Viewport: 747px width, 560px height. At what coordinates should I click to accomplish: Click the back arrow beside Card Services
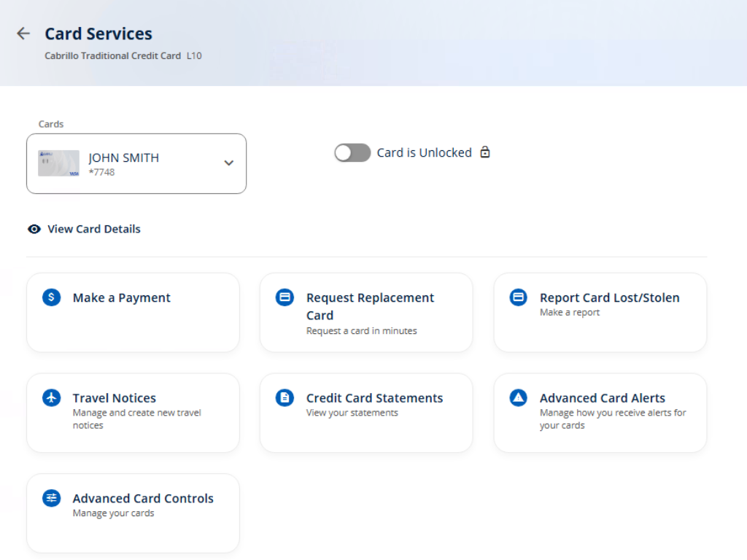coord(23,34)
